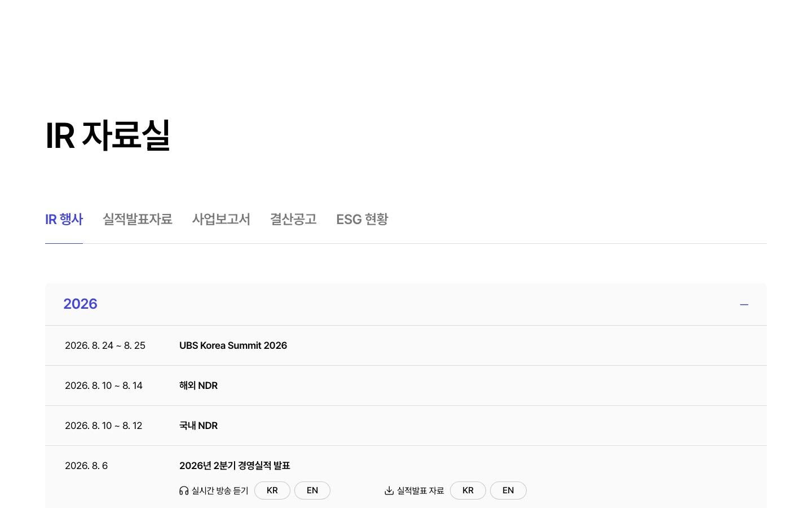The width and height of the screenshot is (812, 508).
Task: Click the headphone icon for live broadcast
Action: tap(184, 491)
